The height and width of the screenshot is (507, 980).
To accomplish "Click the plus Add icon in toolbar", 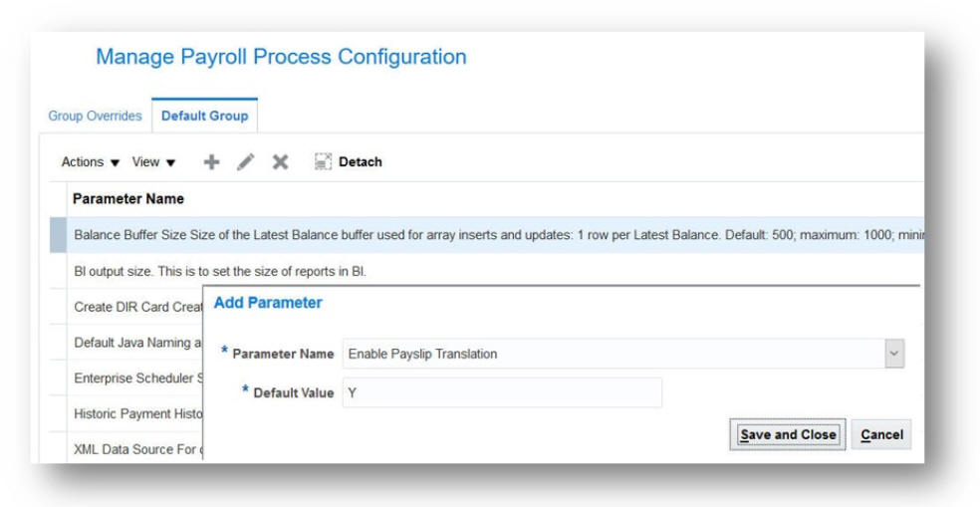I will pos(211,162).
